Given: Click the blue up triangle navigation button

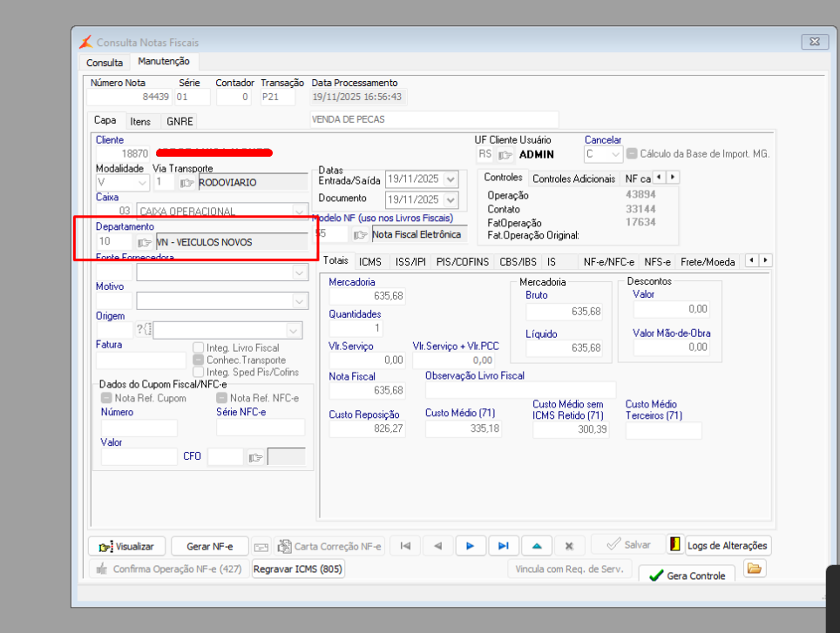Looking at the screenshot, I should (x=537, y=546).
